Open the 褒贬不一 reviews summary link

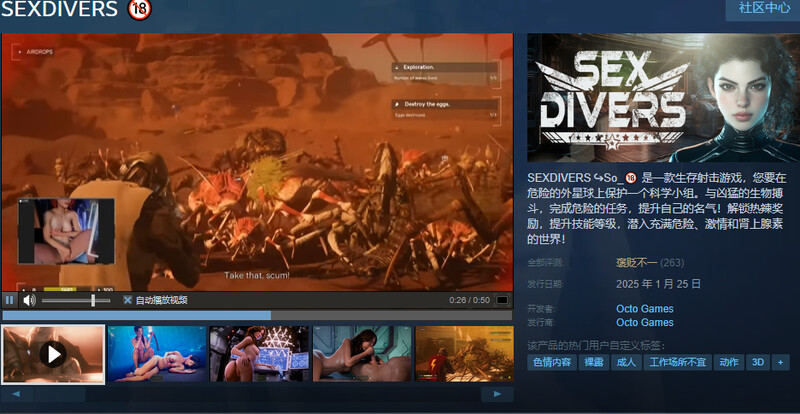click(636, 262)
